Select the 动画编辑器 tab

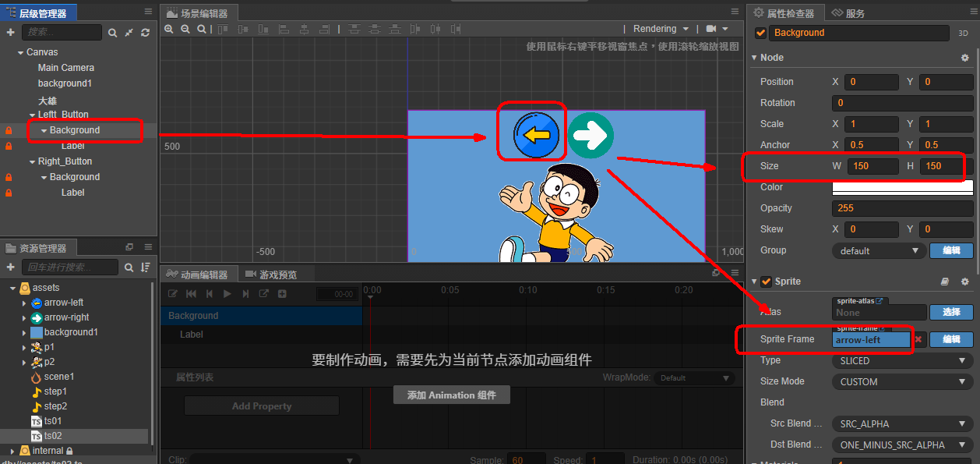coord(197,275)
